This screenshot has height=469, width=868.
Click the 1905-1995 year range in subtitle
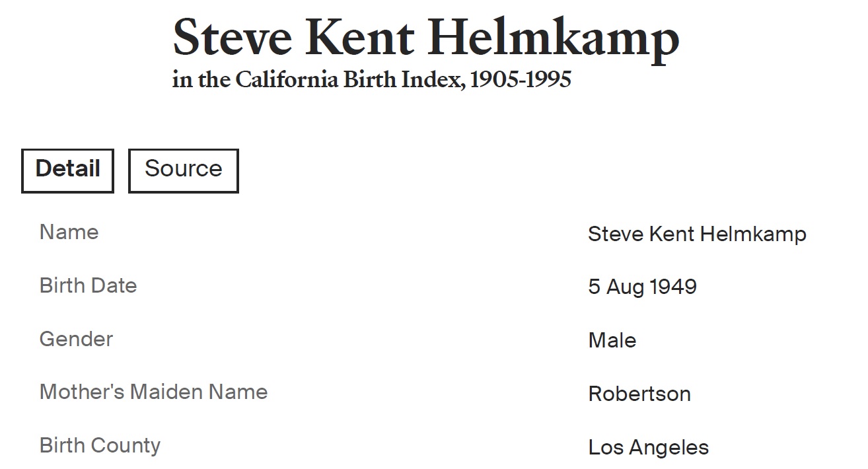[520, 80]
